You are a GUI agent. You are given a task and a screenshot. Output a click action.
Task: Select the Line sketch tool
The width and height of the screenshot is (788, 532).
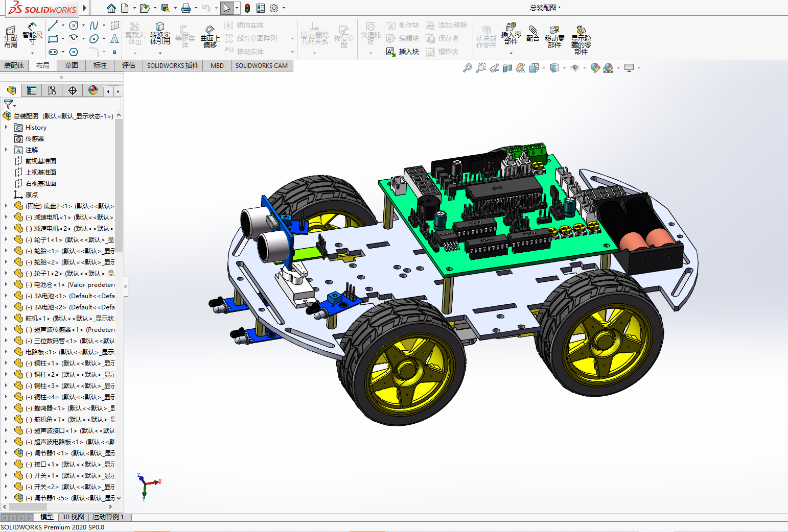coord(53,26)
